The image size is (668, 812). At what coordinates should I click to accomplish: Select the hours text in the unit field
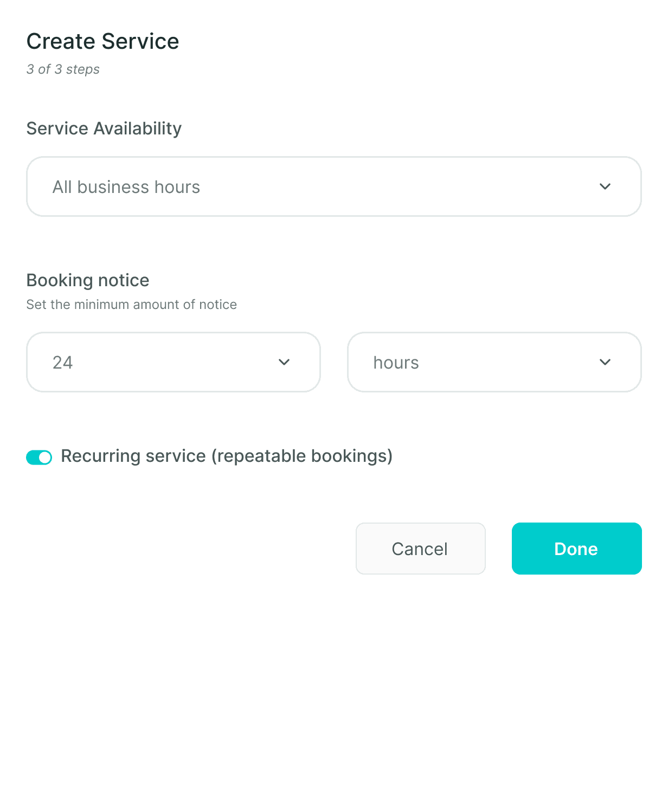(x=396, y=363)
